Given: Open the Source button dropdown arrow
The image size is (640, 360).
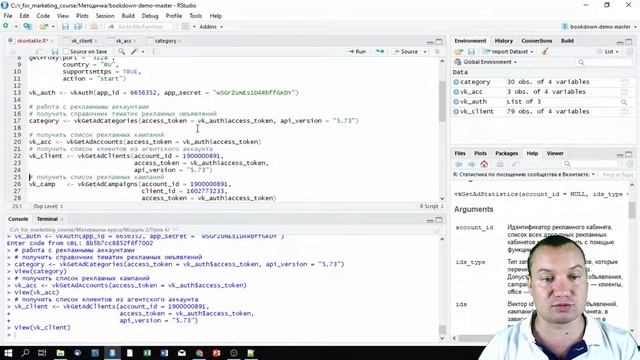Looking at the screenshot, I should click(x=425, y=52).
